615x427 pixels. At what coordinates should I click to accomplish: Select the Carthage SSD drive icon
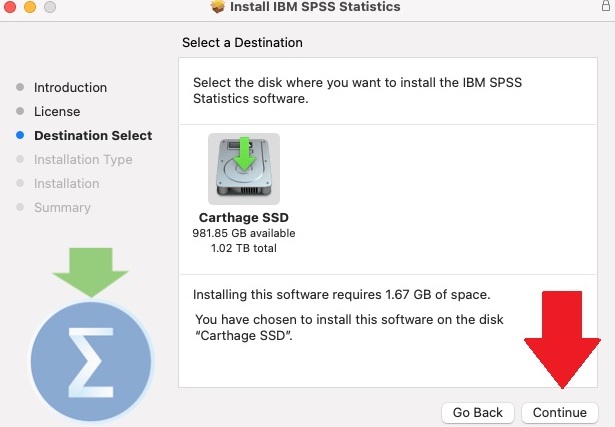click(243, 169)
